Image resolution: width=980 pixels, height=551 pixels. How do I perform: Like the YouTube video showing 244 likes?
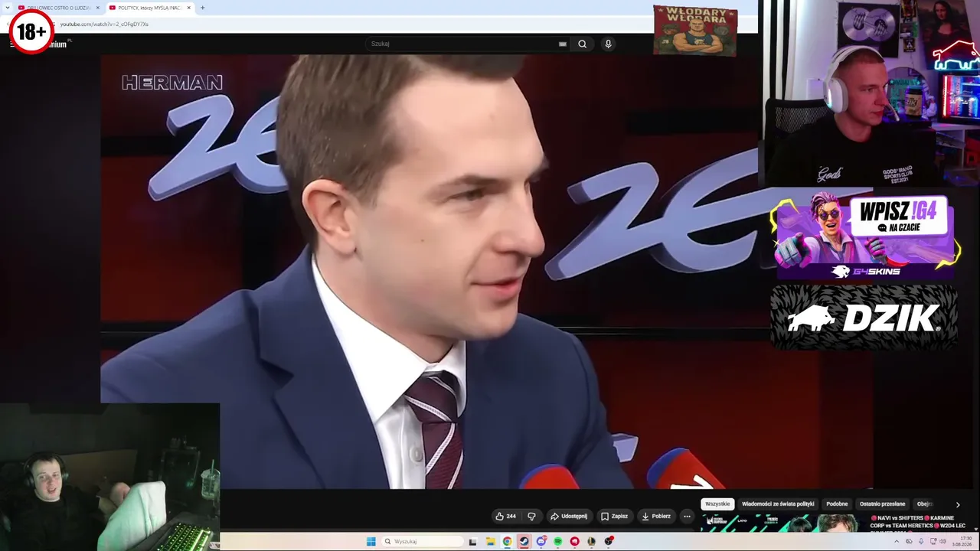coord(505,517)
